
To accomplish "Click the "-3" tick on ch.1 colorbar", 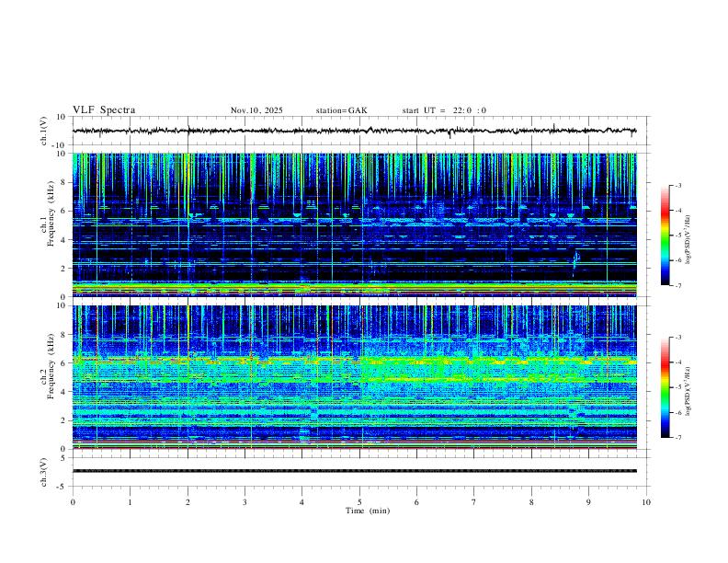I will (x=678, y=185).
